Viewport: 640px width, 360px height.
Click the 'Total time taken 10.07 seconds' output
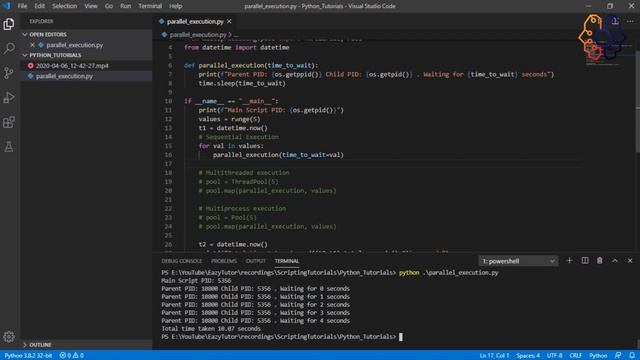[x=211, y=329]
